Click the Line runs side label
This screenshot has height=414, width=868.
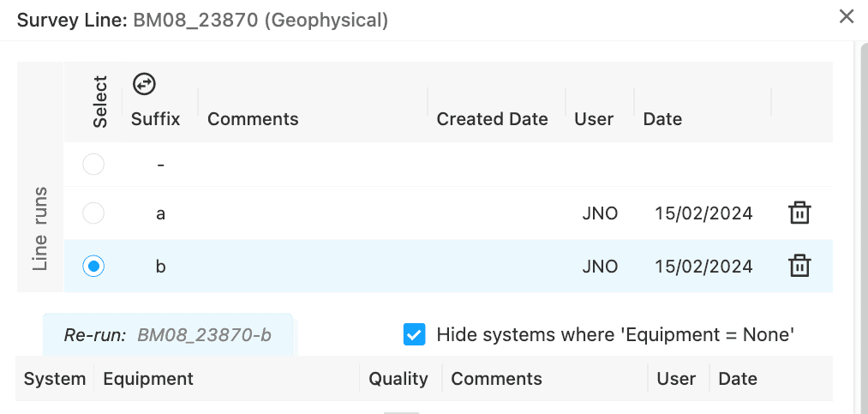tap(40, 229)
